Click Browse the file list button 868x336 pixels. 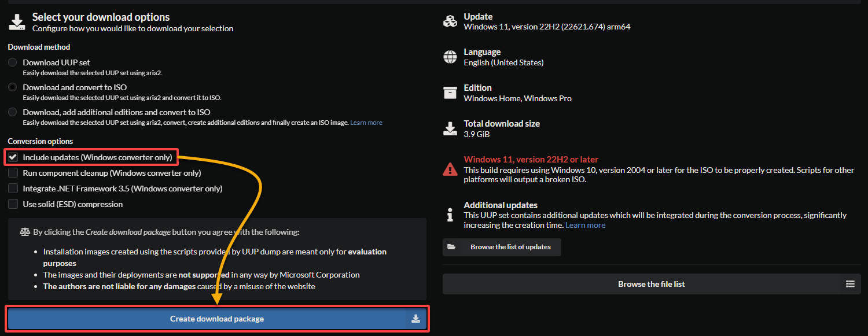pos(651,284)
